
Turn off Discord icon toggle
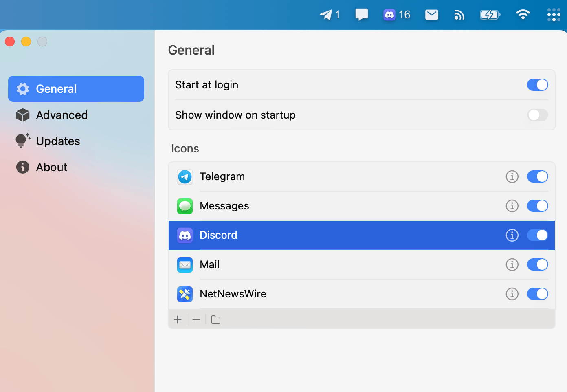[x=537, y=235]
